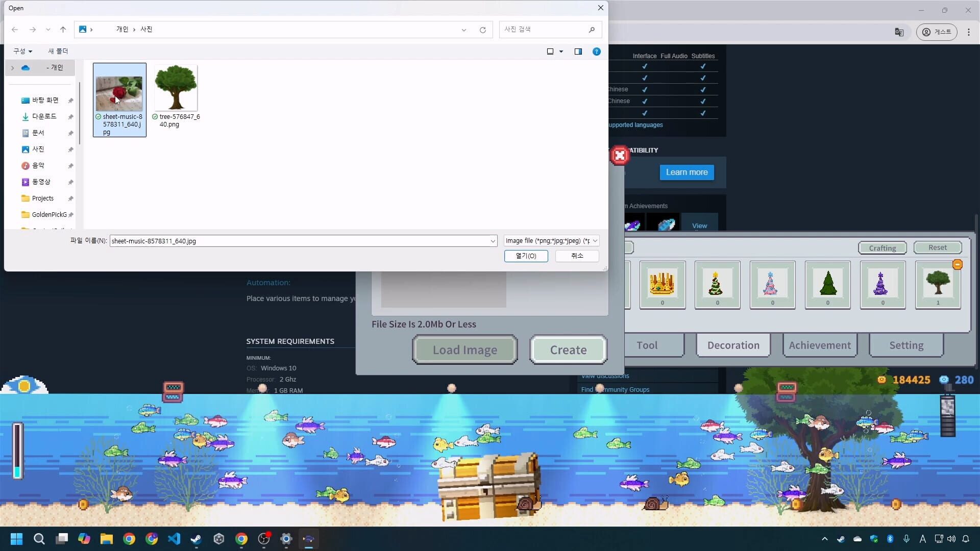
Task: Click the Learn more button
Action: 687,172
